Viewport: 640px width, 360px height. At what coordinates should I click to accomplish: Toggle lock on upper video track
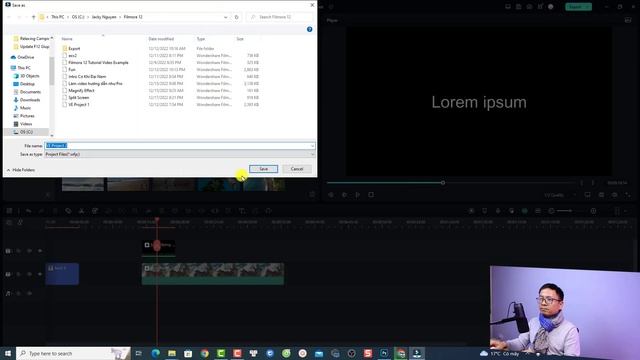pos(19,251)
